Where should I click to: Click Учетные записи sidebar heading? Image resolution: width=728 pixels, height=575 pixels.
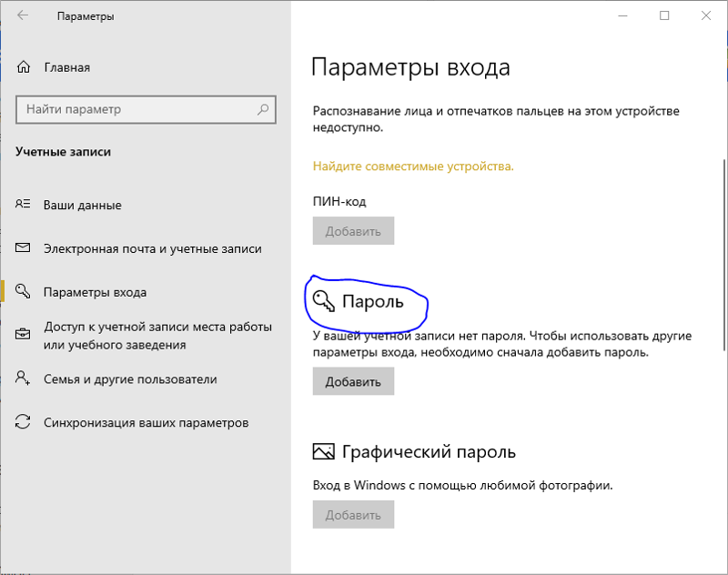click(x=63, y=152)
